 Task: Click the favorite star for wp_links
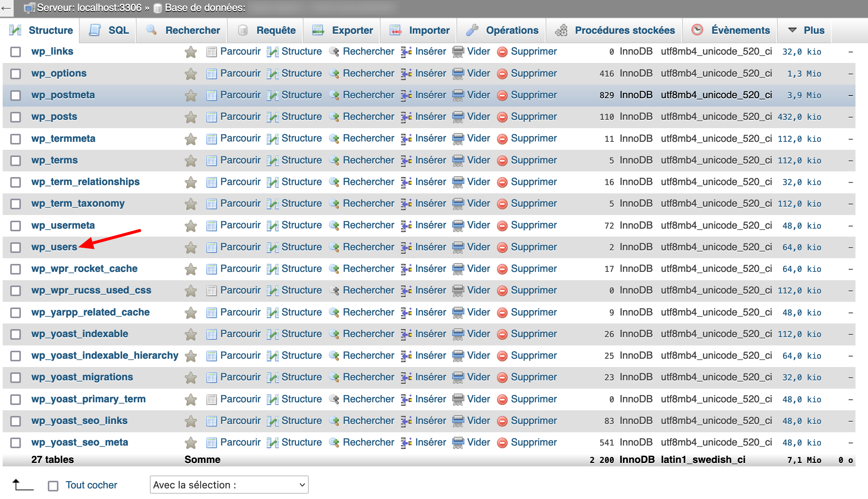point(191,52)
